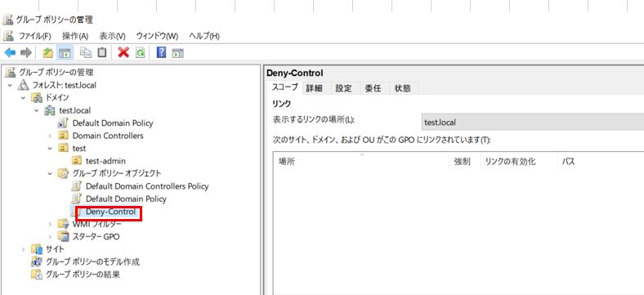Click the menu bar's leading console icon

9,36
